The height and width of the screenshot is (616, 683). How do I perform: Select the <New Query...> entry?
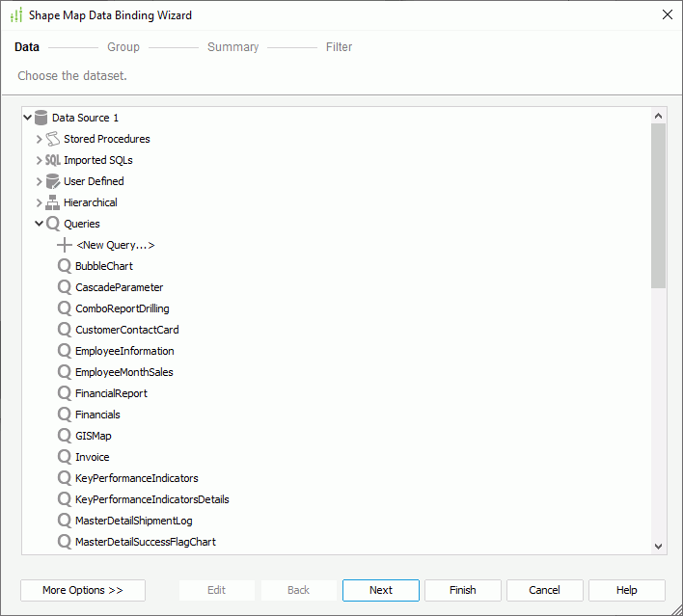click(116, 245)
